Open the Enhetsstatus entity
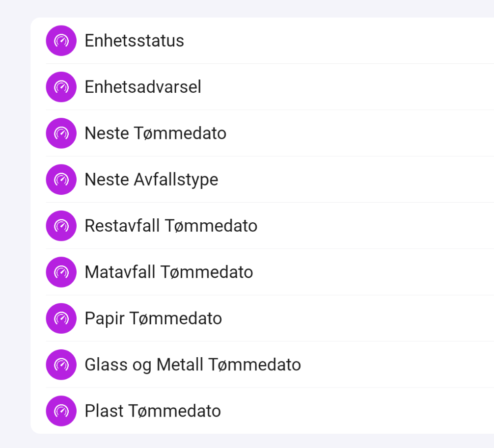Image resolution: width=494 pixels, height=448 pixels. coord(134,41)
